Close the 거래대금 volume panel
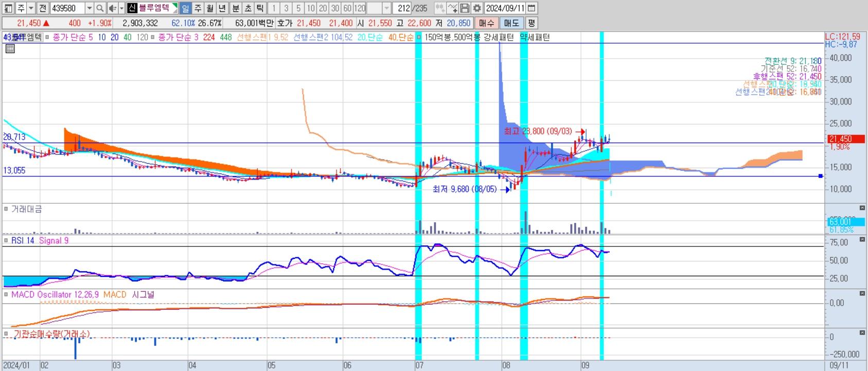 pyautogui.click(x=862, y=208)
